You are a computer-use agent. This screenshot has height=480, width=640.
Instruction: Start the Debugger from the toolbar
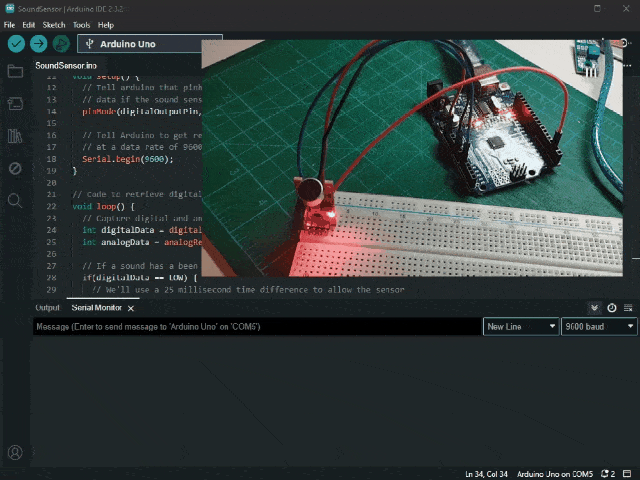tap(61, 44)
